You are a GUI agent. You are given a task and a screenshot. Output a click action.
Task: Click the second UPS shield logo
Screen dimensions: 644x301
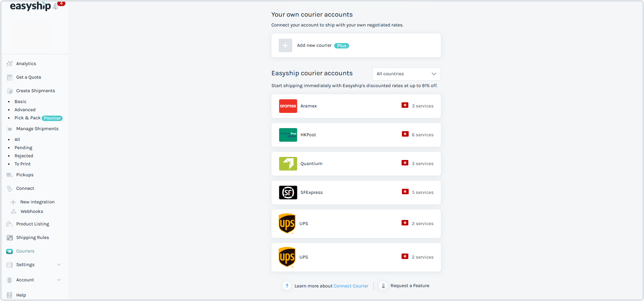(287, 257)
